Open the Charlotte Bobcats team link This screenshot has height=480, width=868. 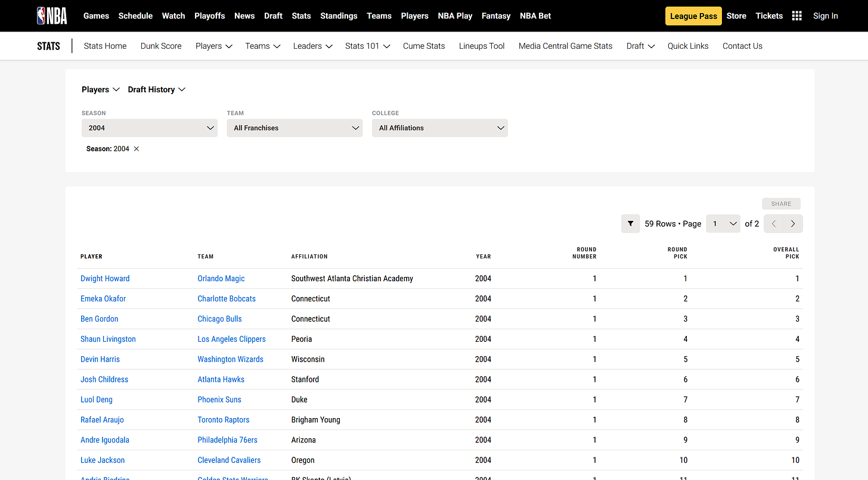click(227, 299)
